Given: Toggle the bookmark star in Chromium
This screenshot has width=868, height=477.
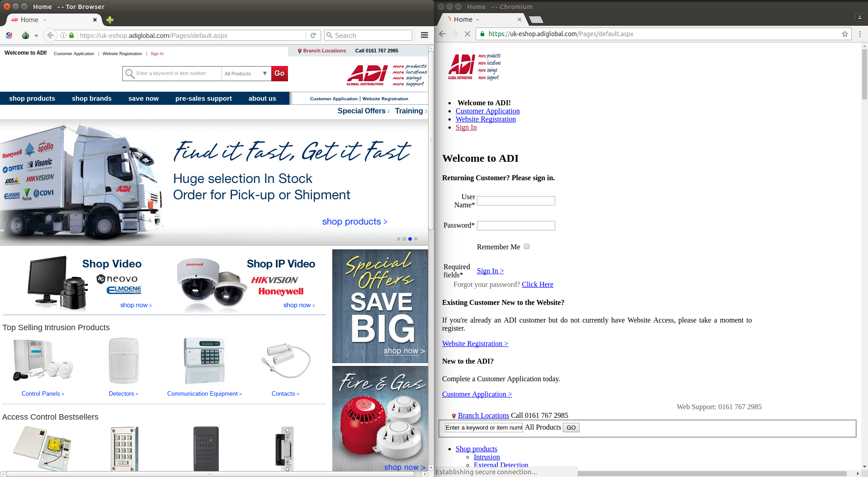Looking at the screenshot, I should pos(844,34).
